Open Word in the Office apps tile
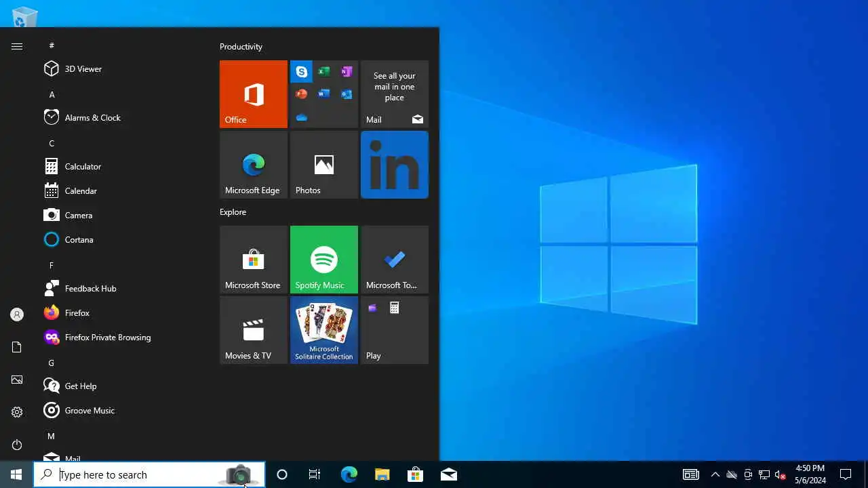The height and width of the screenshot is (488, 868). pyautogui.click(x=324, y=94)
